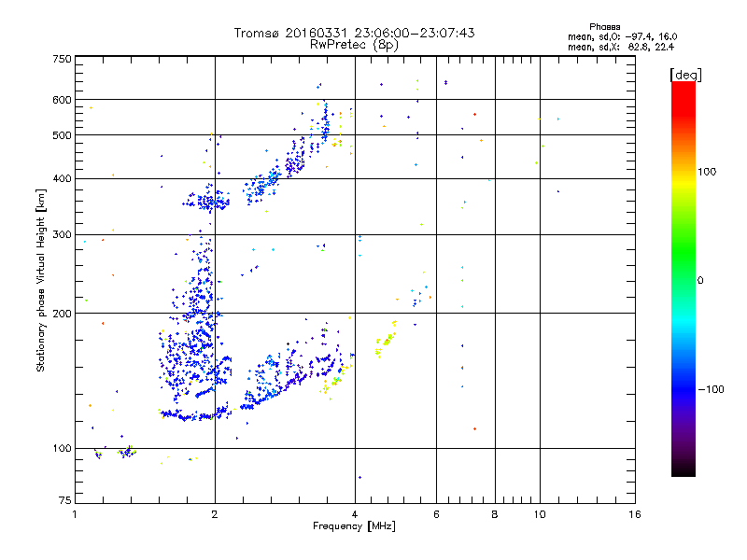
Task: Click the 'Phases' heading text
Action: pyautogui.click(x=604, y=27)
